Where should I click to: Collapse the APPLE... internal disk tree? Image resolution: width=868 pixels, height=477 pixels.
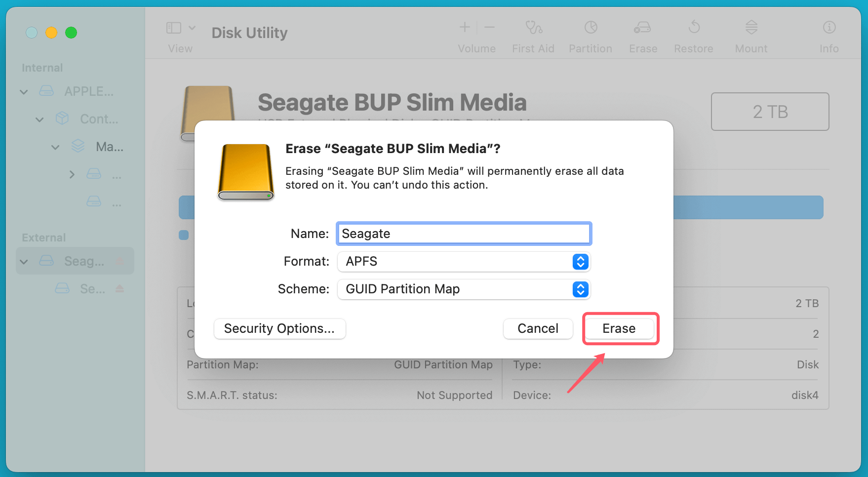tap(24, 92)
